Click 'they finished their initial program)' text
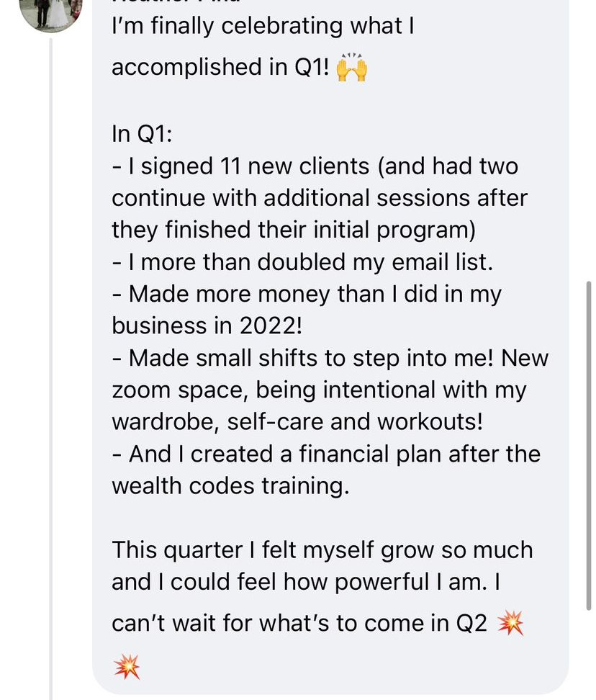 (x=294, y=230)
